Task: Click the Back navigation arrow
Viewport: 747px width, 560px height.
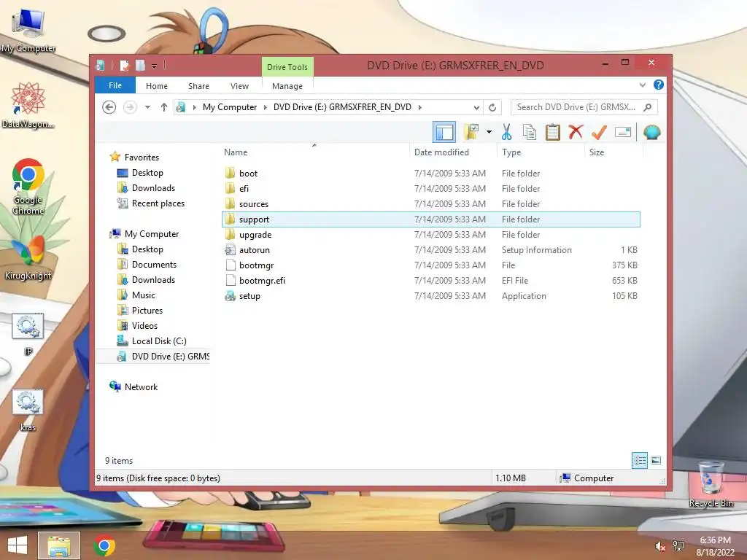Action: pos(109,107)
